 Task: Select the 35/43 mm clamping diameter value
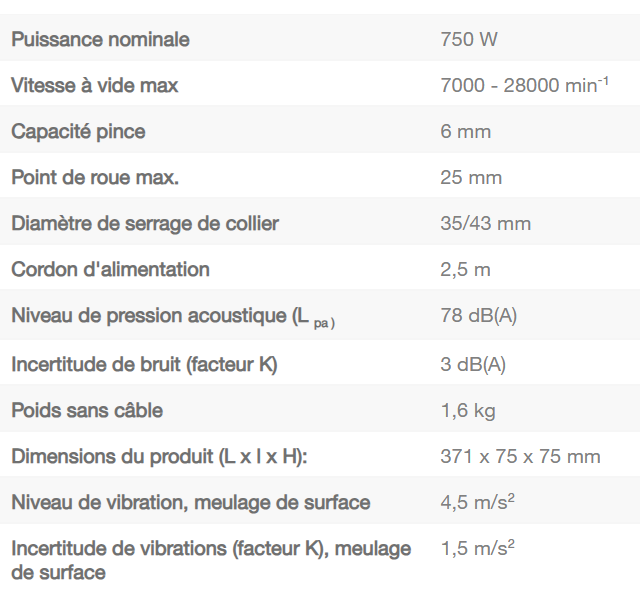pos(486,223)
